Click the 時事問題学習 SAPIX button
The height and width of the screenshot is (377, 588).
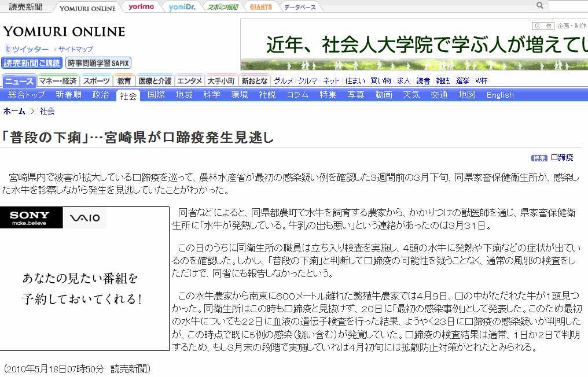(x=98, y=63)
